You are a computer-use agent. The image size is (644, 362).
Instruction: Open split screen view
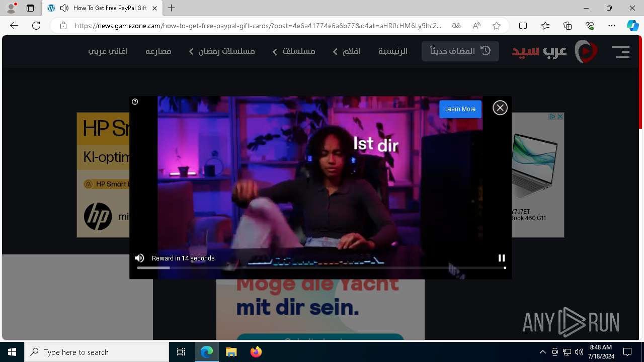523,26
